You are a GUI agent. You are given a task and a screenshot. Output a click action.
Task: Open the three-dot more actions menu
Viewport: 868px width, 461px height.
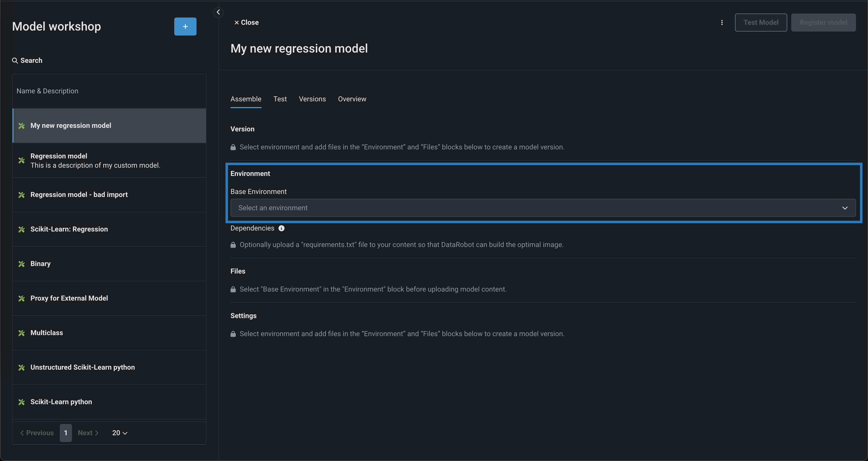722,23
